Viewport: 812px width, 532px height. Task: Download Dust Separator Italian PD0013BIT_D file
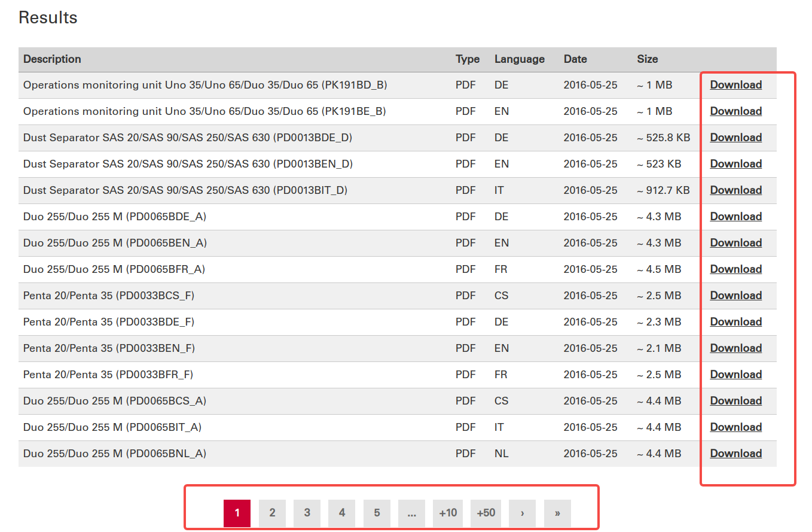[x=735, y=190]
